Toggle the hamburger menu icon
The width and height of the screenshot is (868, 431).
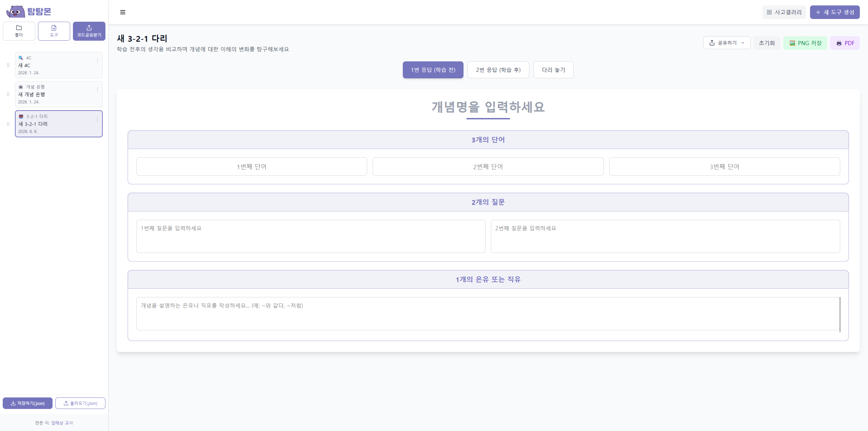pyautogui.click(x=123, y=12)
